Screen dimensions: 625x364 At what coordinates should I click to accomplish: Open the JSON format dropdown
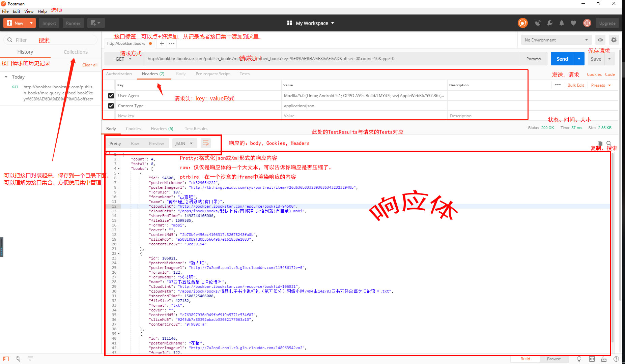click(x=184, y=143)
